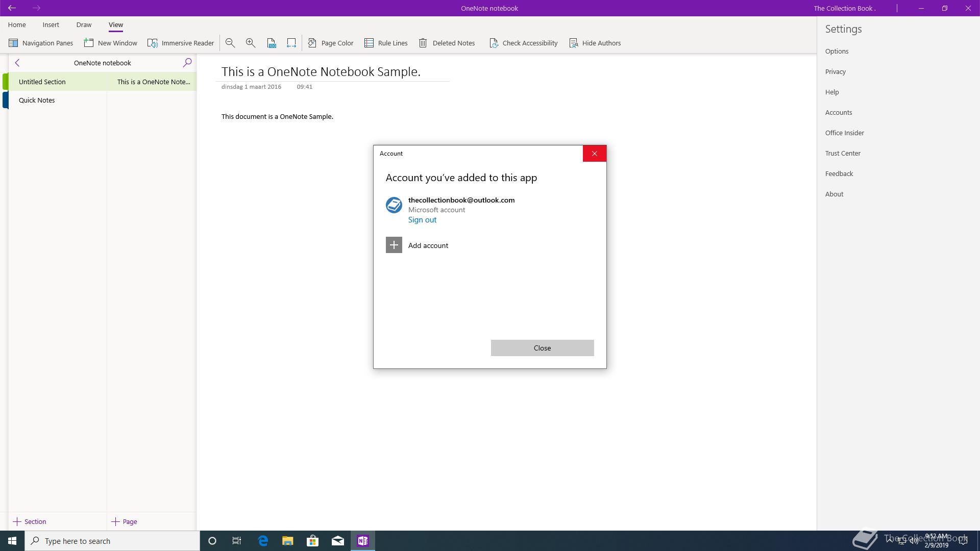Select the Quick Notes section
Viewport: 980px width, 551px height.
coord(57,100)
